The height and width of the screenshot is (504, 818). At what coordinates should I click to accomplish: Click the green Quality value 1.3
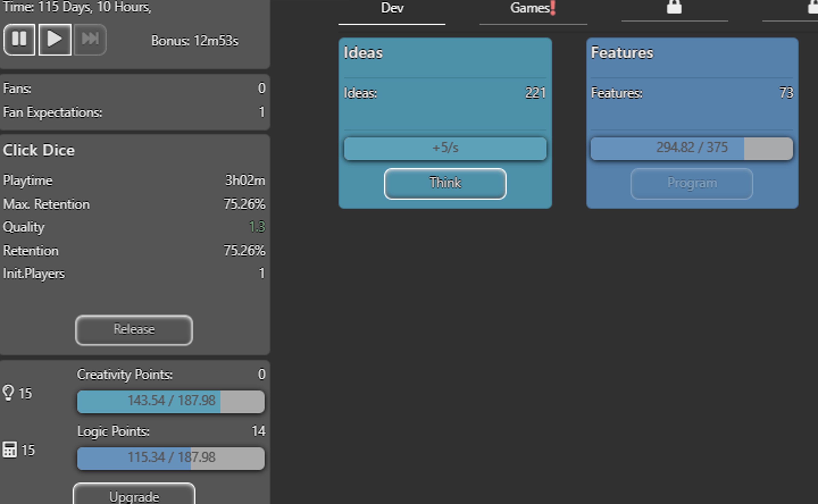pyautogui.click(x=257, y=227)
